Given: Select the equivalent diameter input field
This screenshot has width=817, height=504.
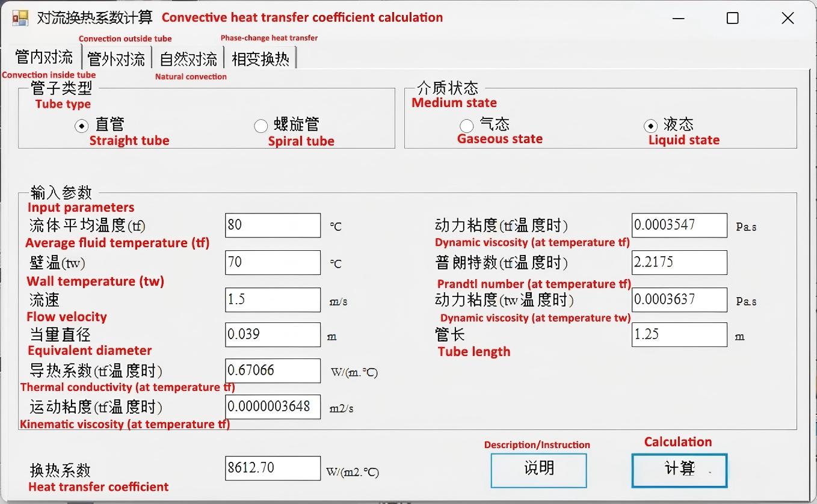Looking at the screenshot, I should click(273, 335).
